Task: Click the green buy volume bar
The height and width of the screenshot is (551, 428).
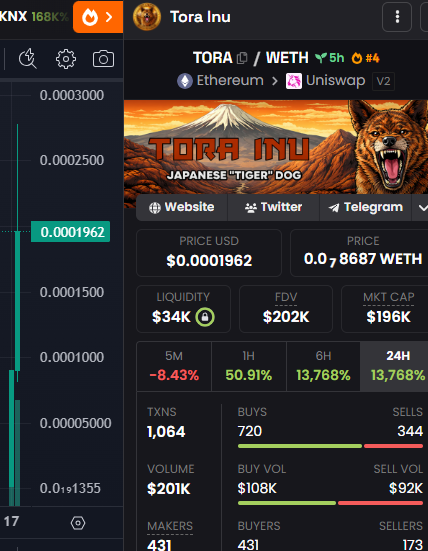Action: point(287,503)
